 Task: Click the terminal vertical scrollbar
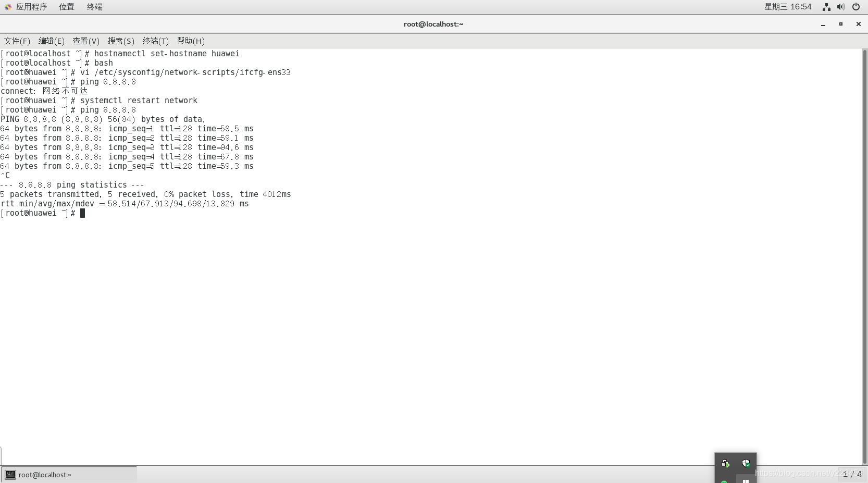click(865, 256)
